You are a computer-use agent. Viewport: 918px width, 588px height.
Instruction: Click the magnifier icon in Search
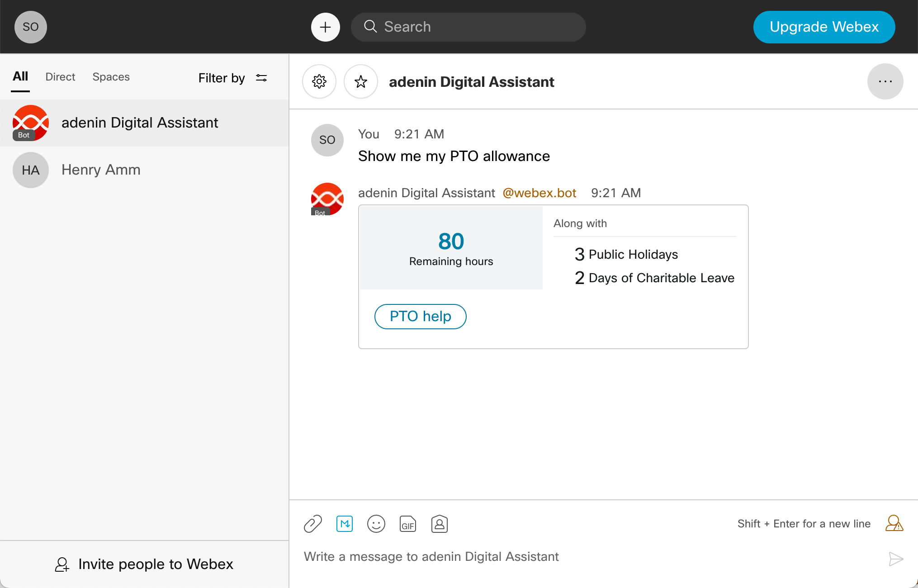pos(370,27)
